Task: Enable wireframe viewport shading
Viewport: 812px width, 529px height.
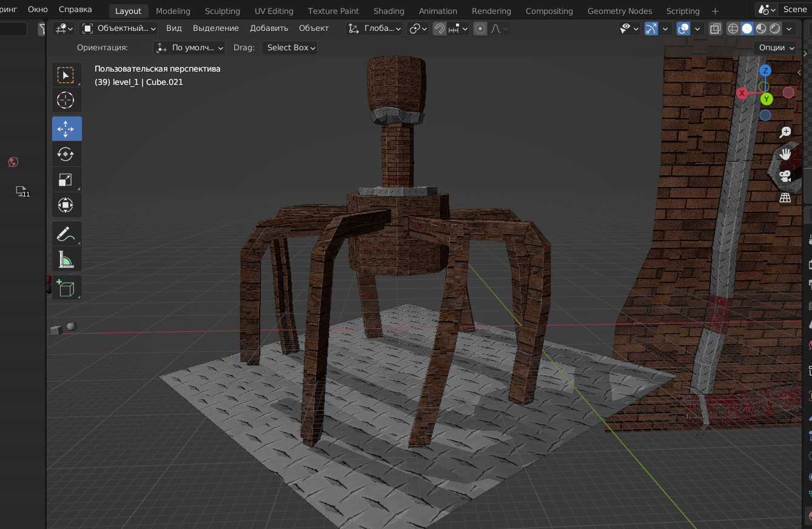Action: 733,29
